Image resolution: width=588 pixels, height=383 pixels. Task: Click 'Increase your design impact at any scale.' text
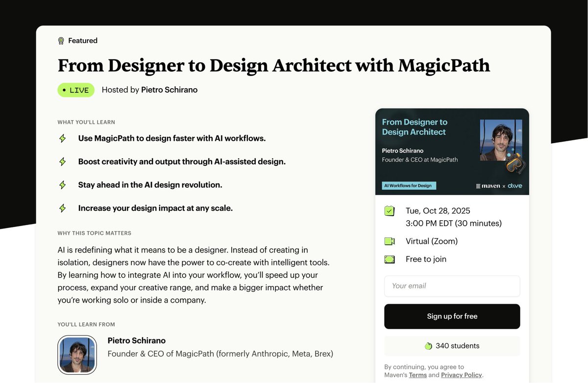[x=155, y=208]
